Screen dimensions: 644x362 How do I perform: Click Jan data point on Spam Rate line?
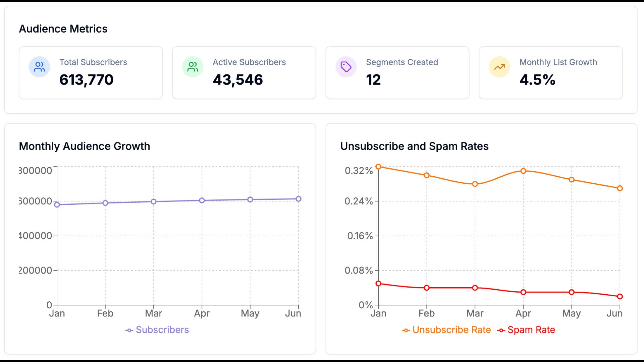[378, 284]
